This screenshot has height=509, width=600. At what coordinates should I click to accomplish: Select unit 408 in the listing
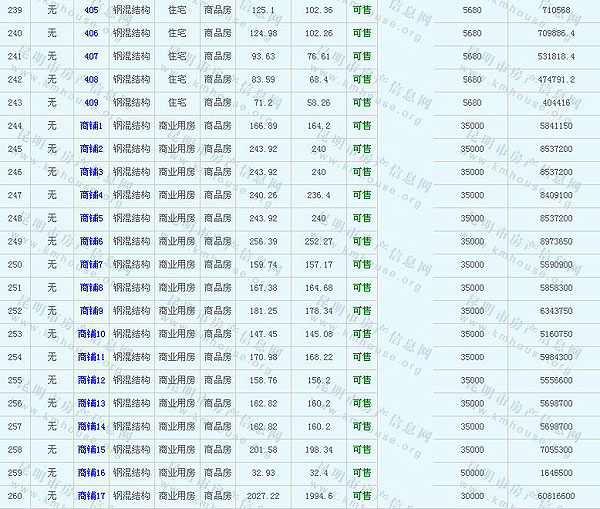[91, 79]
